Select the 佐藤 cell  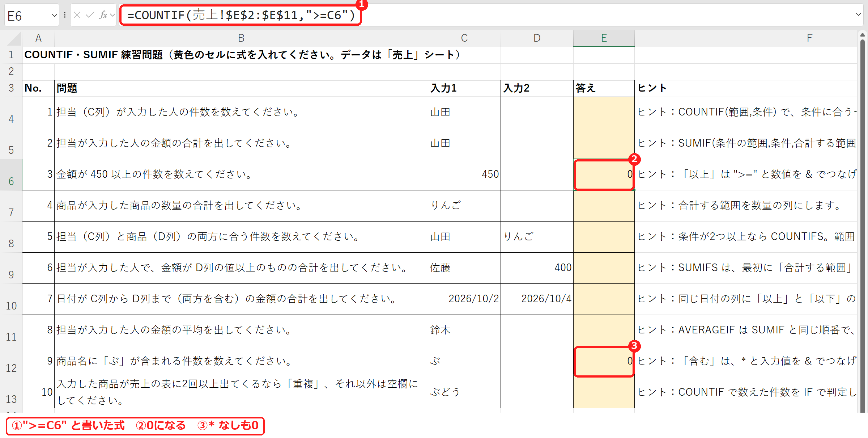point(464,268)
